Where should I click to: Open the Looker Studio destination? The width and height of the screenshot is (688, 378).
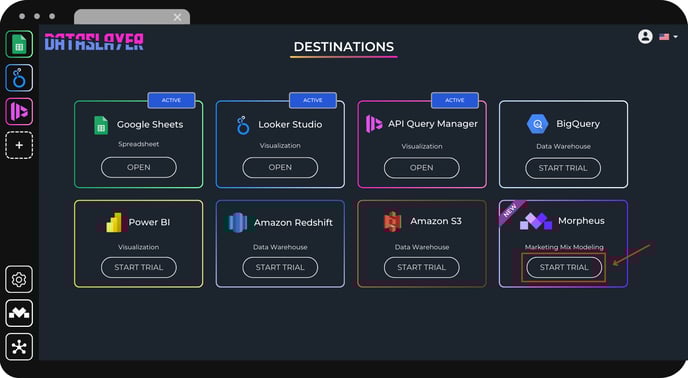click(280, 167)
